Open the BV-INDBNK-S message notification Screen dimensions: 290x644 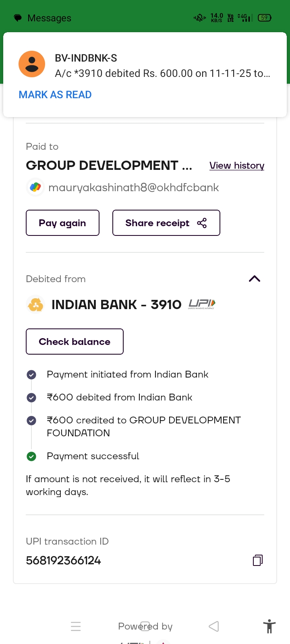(x=162, y=66)
